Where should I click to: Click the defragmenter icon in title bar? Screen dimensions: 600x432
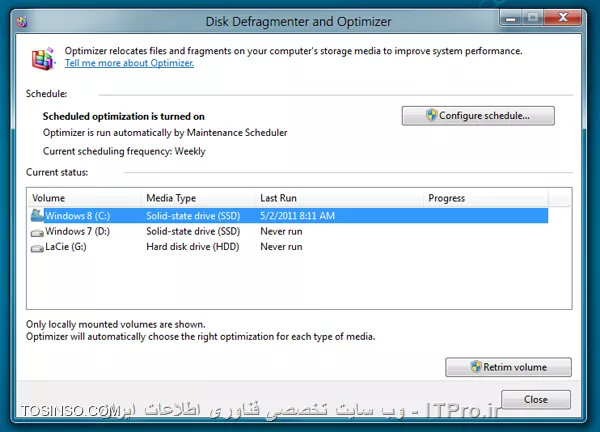22,22
